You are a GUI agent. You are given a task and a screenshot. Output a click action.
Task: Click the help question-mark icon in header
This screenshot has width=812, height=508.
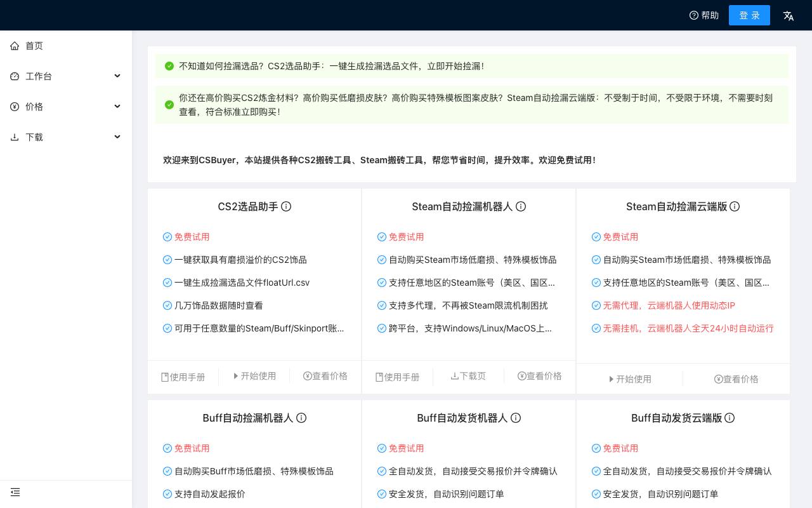click(694, 15)
